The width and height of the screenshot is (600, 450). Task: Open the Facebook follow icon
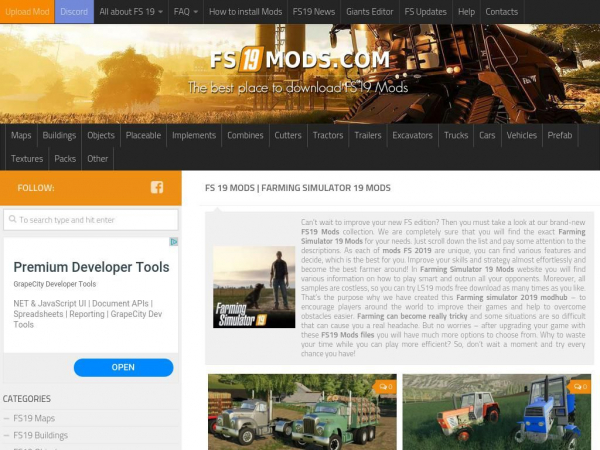point(157,188)
